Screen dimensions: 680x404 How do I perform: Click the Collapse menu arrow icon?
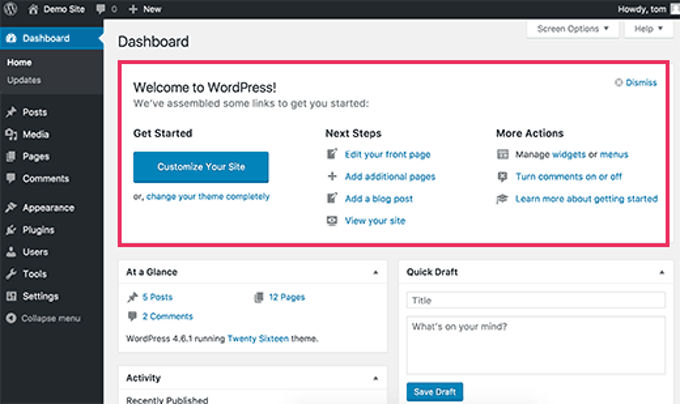11,318
